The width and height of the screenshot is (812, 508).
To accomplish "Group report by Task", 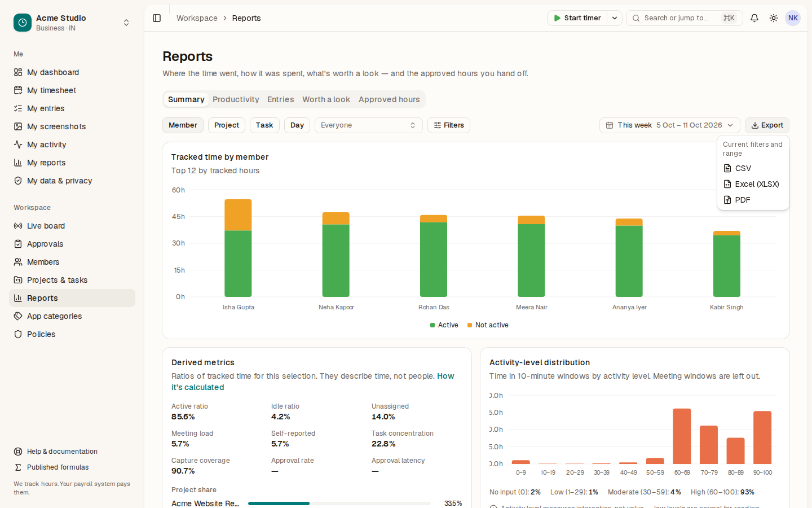I will [264, 125].
